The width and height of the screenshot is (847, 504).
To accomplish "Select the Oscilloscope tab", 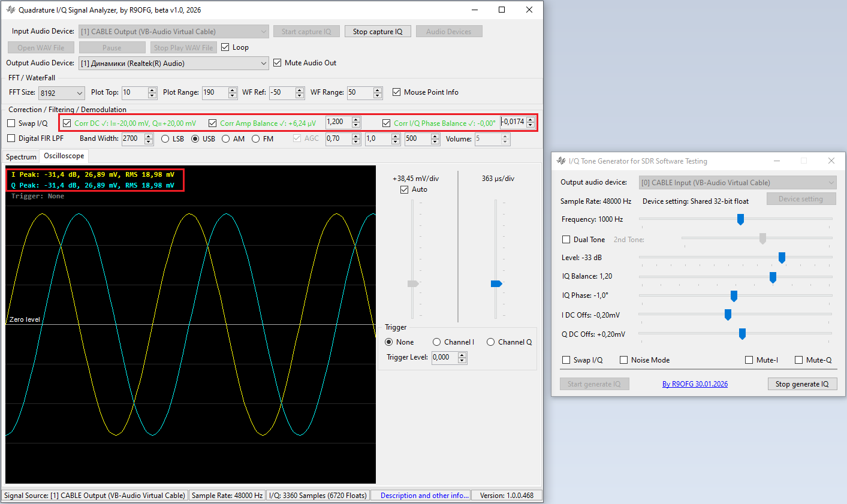I will click(64, 156).
